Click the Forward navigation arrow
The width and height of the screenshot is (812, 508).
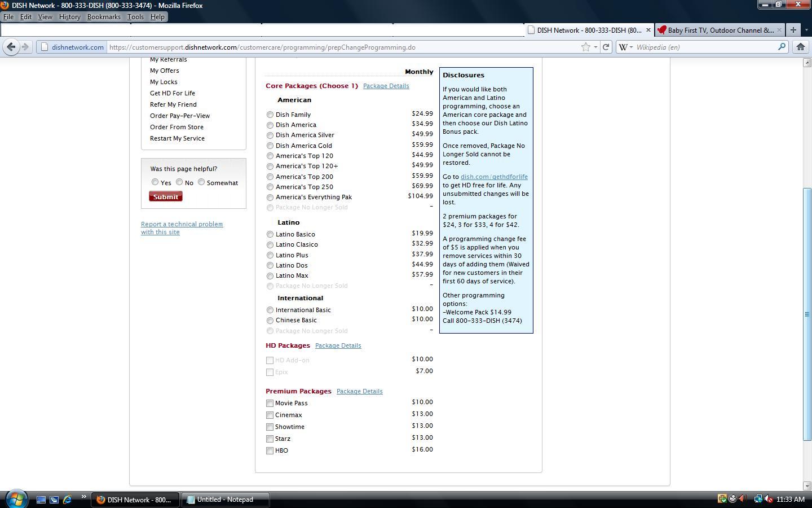coord(25,47)
